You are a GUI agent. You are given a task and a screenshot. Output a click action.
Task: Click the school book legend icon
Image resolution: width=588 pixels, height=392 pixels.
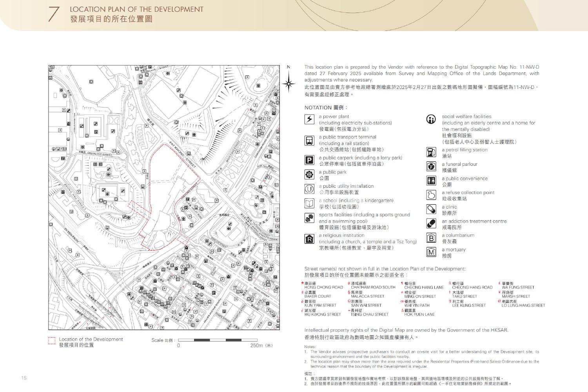pos(310,203)
